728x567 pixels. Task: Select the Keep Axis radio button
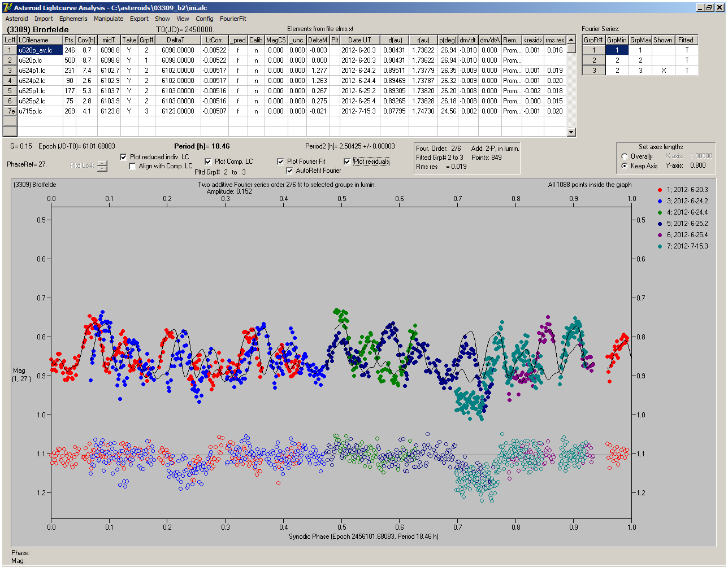point(625,166)
